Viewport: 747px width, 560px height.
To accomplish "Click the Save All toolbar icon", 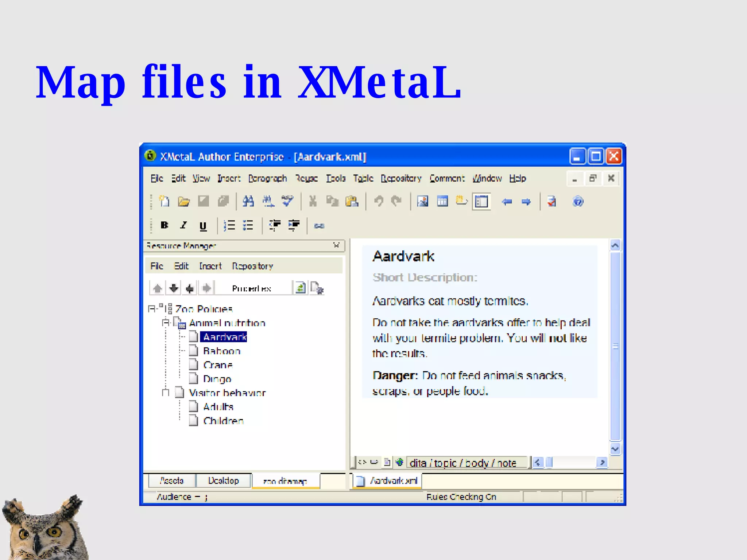I will [x=223, y=201].
